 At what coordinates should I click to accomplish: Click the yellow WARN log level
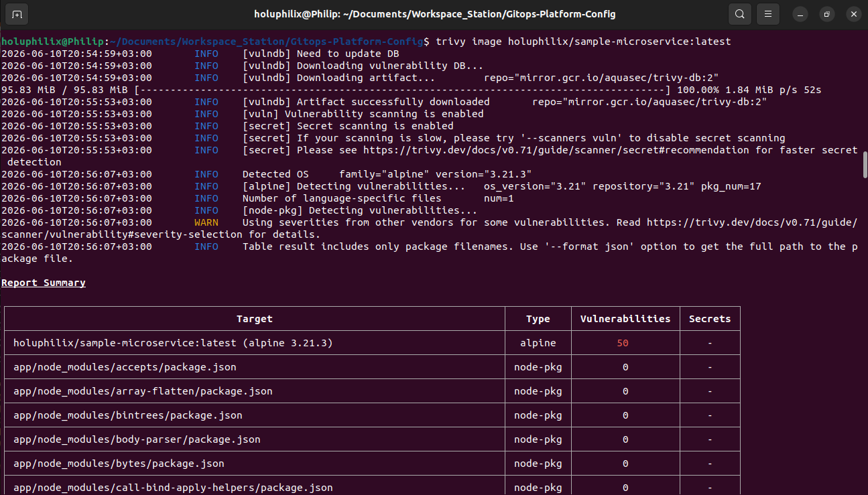(x=206, y=222)
